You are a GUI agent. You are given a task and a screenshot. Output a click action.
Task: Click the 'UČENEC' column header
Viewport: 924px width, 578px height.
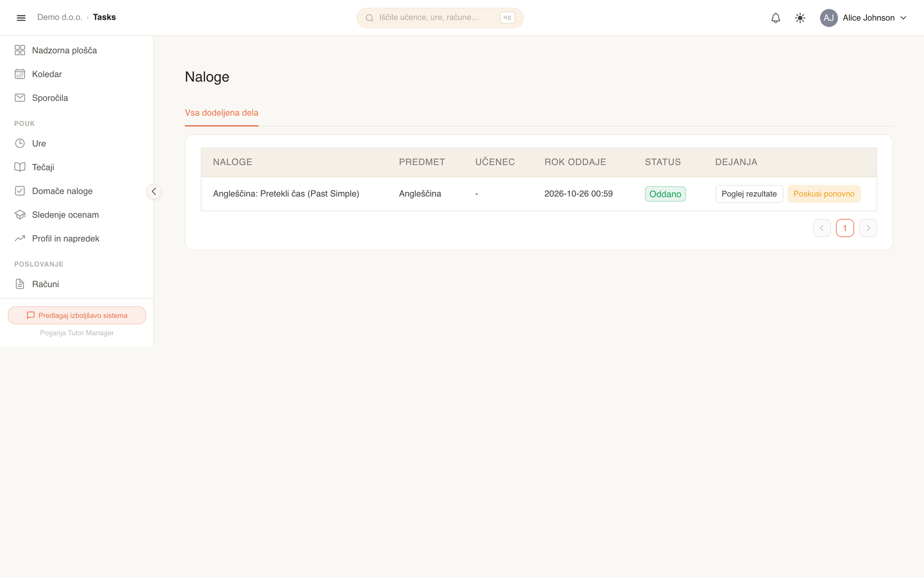495,161
